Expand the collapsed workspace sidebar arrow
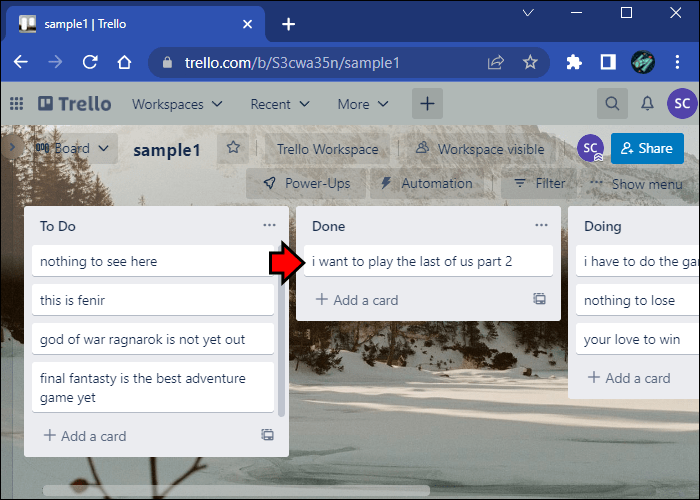 pos(12,147)
